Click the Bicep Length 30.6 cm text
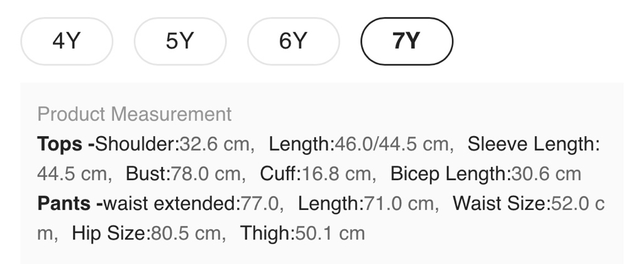Image resolution: width=644 pixels, height=264 pixels. click(x=486, y=174)
